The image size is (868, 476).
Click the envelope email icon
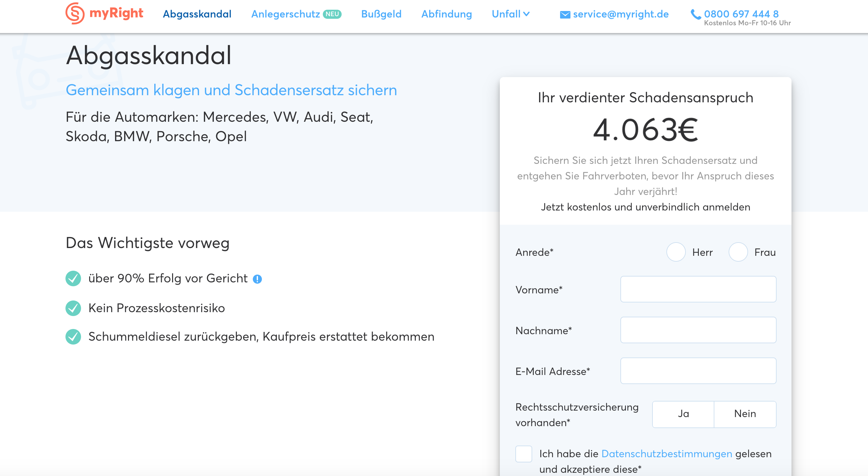[x=565, y=15]
